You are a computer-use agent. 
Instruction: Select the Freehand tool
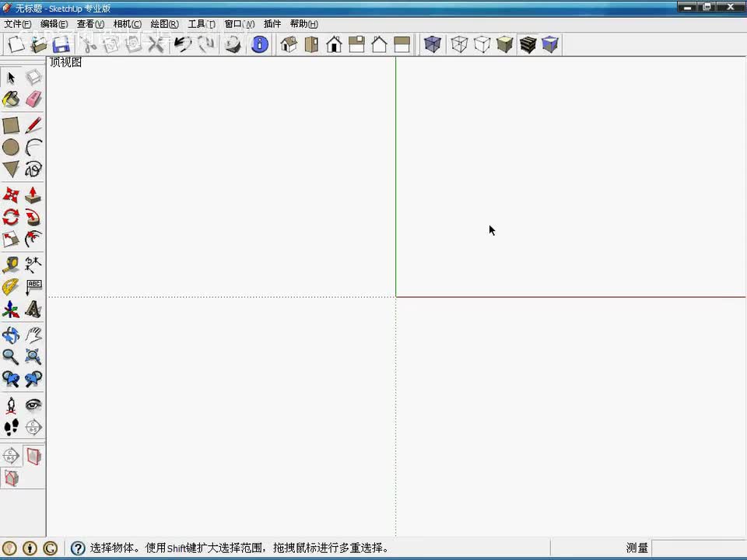(33, 169)
